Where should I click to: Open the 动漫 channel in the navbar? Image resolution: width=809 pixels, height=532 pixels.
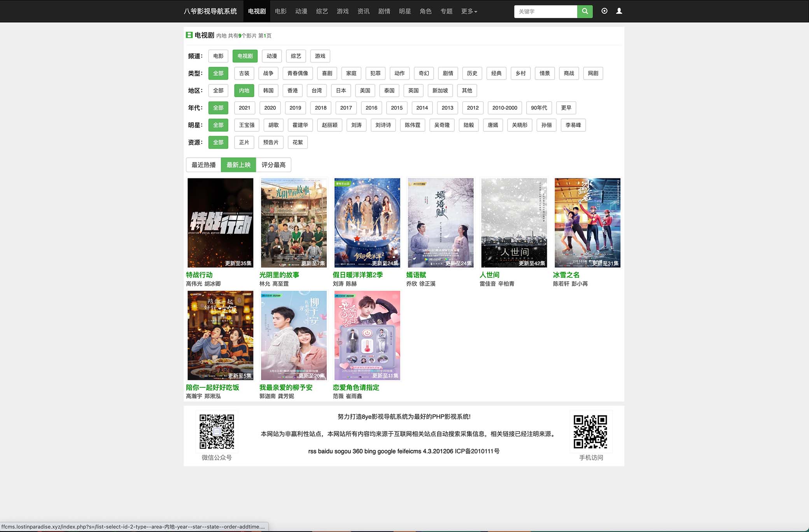(301, 11)
